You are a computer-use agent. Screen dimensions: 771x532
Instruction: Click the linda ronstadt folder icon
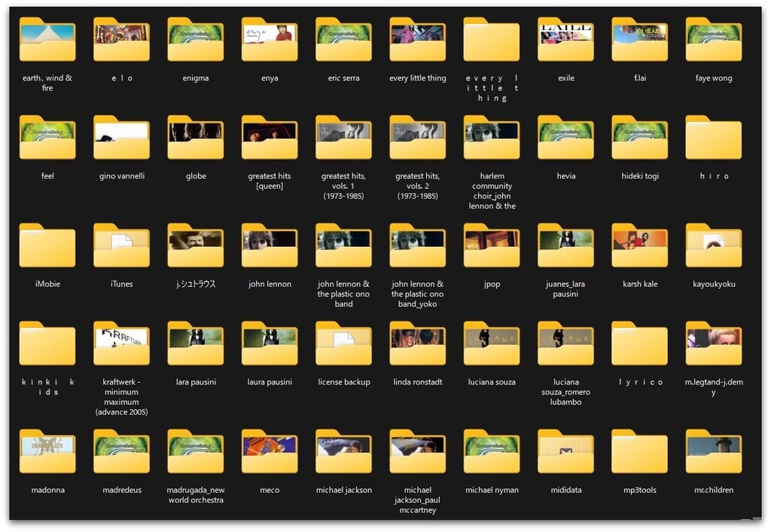[417, 344]
